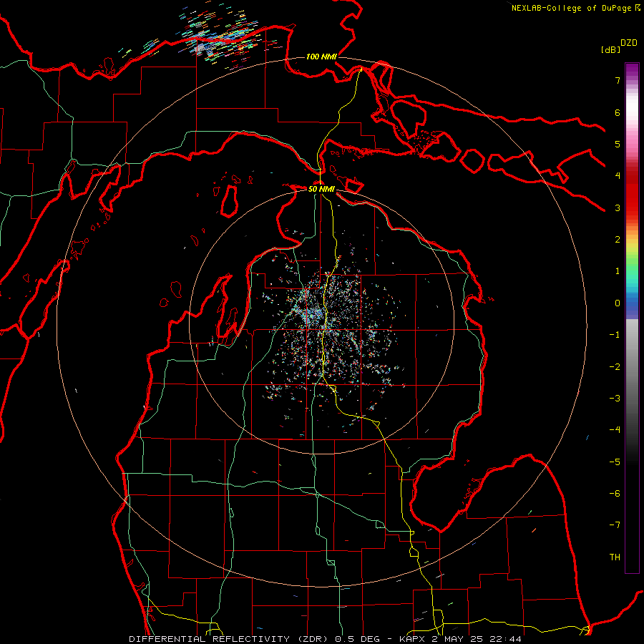Click the -2 value on color scale
This screenshot has height=644, width=644.
coord(615,367)
